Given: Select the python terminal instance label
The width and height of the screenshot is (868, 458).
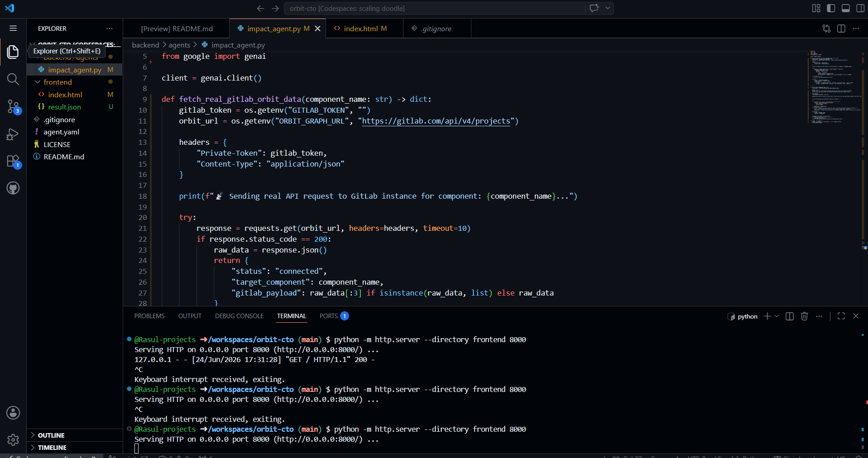Looking at the screenshot, I should tap(743, 316).
